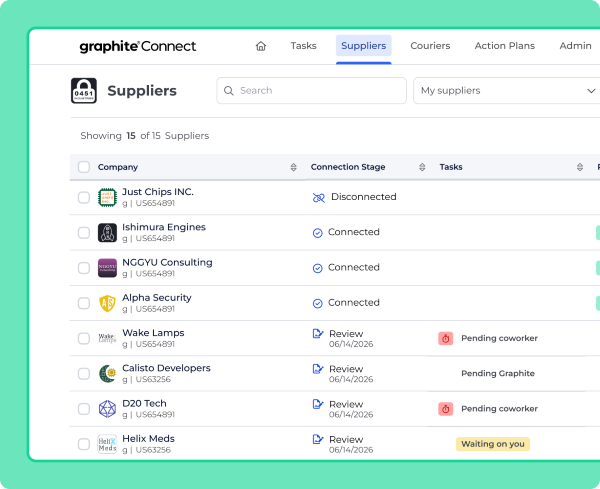Screen dimensions: 600x489
Task: Check the NGGYU Consulting row checkbox
Action: (x=84, y=268)
